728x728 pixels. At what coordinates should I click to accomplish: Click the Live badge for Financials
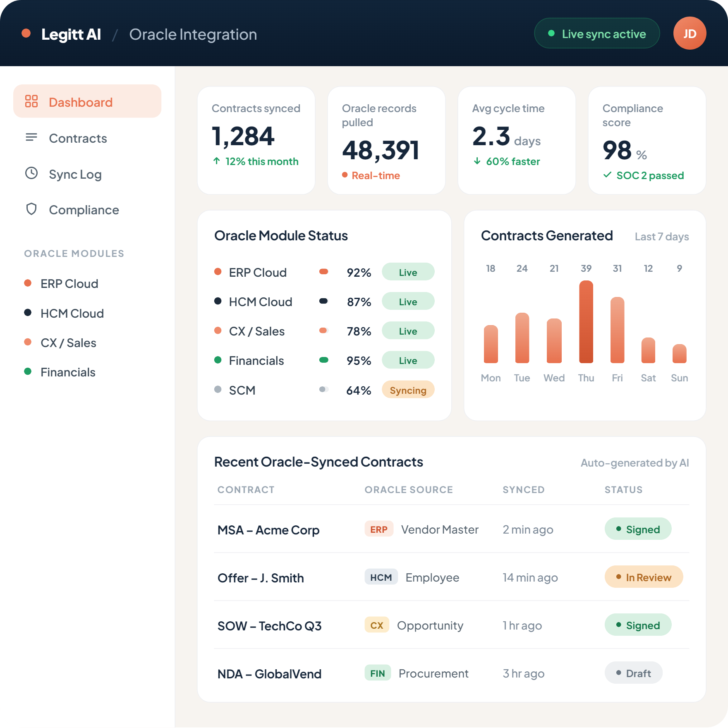point(408,360)
